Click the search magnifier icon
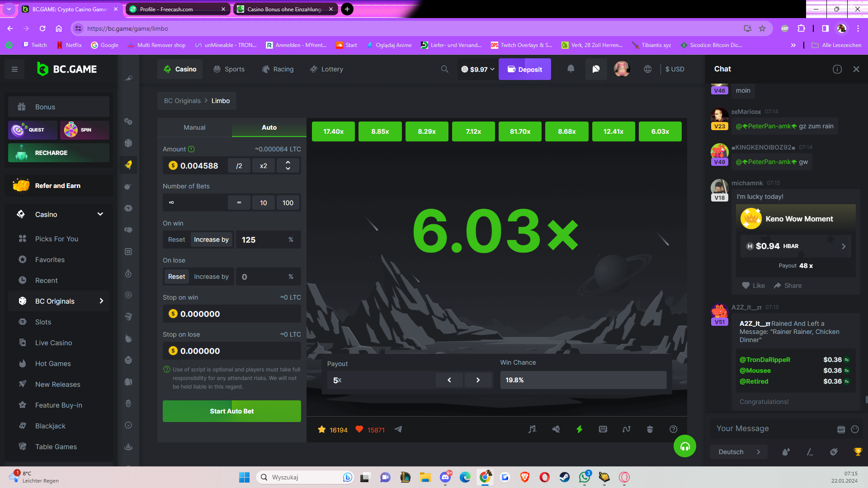Image resolution: width=868 pixels, height=488 pixels. pos(445,69)
